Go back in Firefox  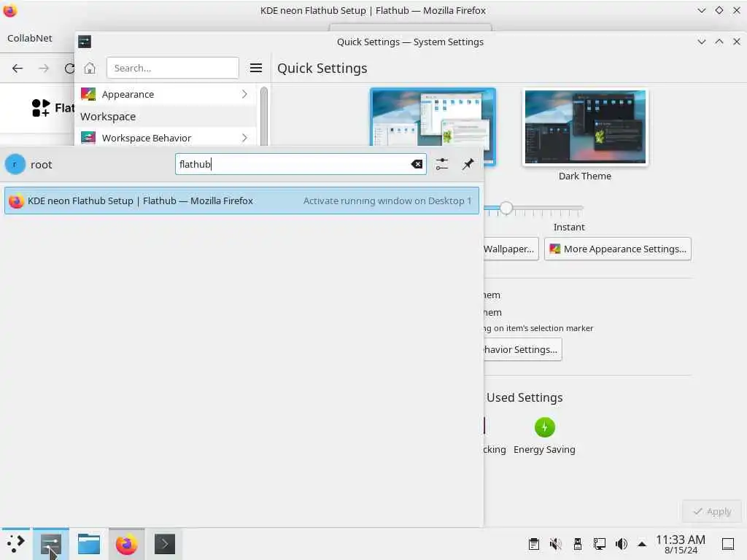point(18,68)
